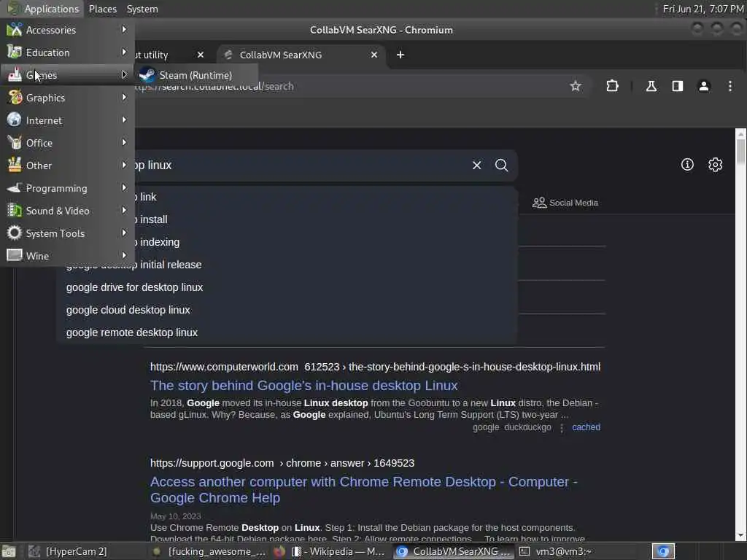Click the Education category icon
This screenshot has width=747, height=560.
15,52
